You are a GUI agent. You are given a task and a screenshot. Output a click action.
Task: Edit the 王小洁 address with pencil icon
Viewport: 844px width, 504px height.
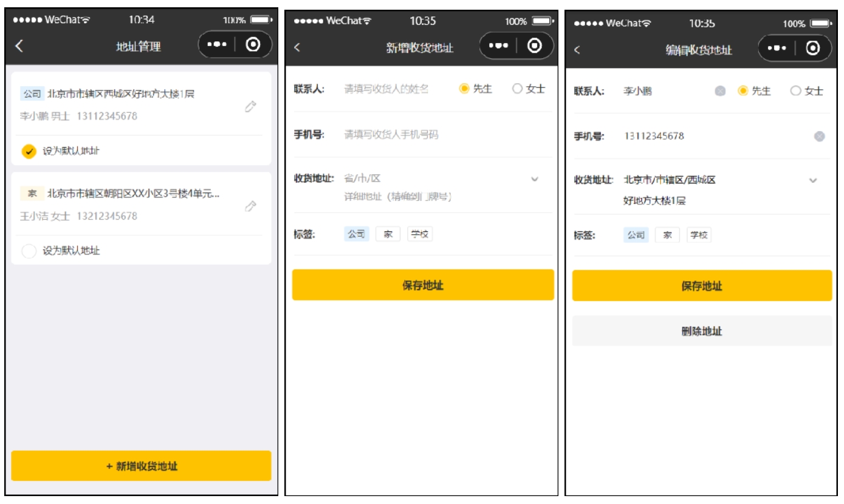pyautogui.click(x=250, y=206)
